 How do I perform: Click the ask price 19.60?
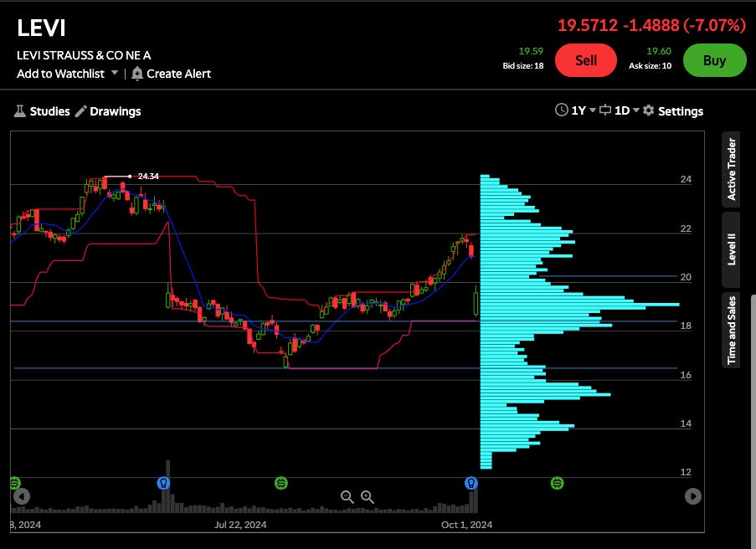point(659,51)
